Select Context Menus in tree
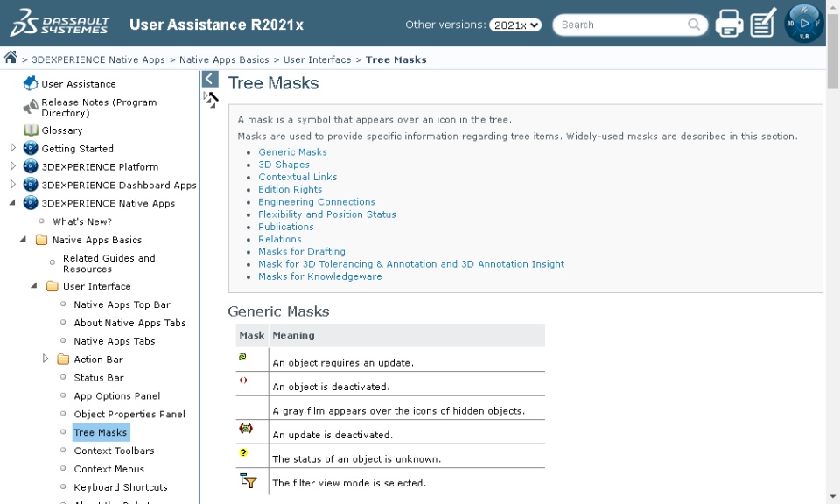The image size is (840, 504). pos(108,469)
